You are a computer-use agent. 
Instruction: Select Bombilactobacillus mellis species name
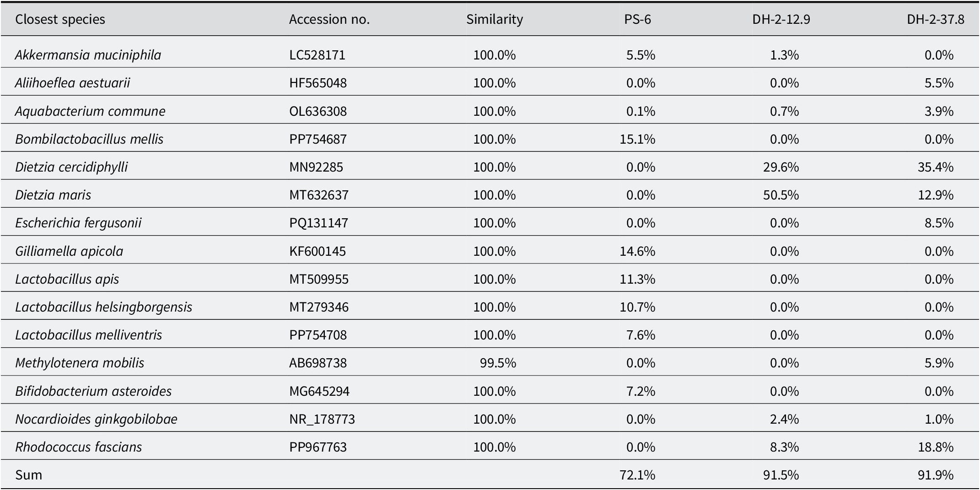(x=89, y=139)
